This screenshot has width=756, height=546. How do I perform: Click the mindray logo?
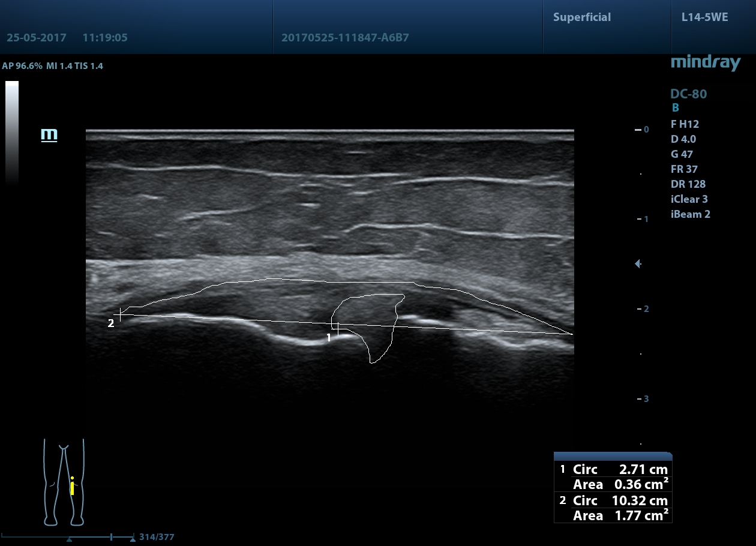(705, 62)
